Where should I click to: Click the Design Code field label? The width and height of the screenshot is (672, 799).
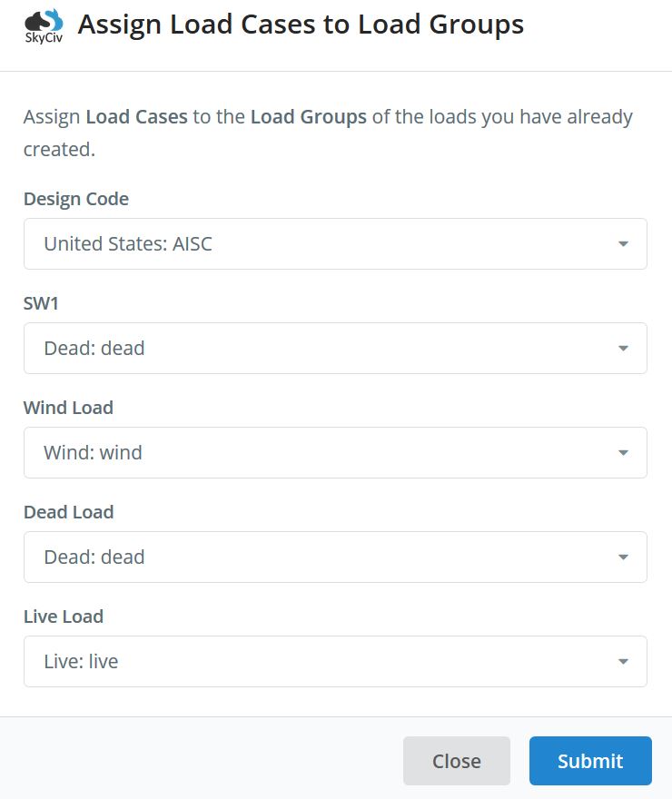pyautogui.click(x=76, y=199)
